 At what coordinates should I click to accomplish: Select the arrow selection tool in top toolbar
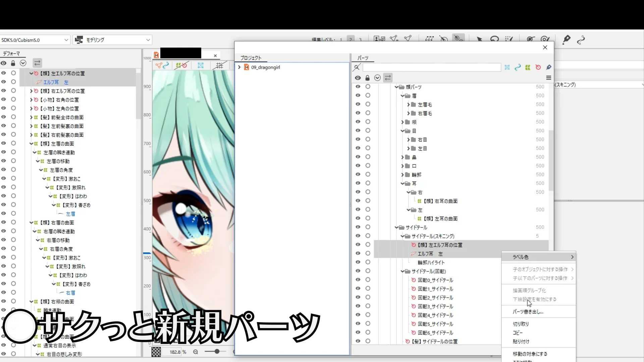pyautogui.click(x=479, y=40)
